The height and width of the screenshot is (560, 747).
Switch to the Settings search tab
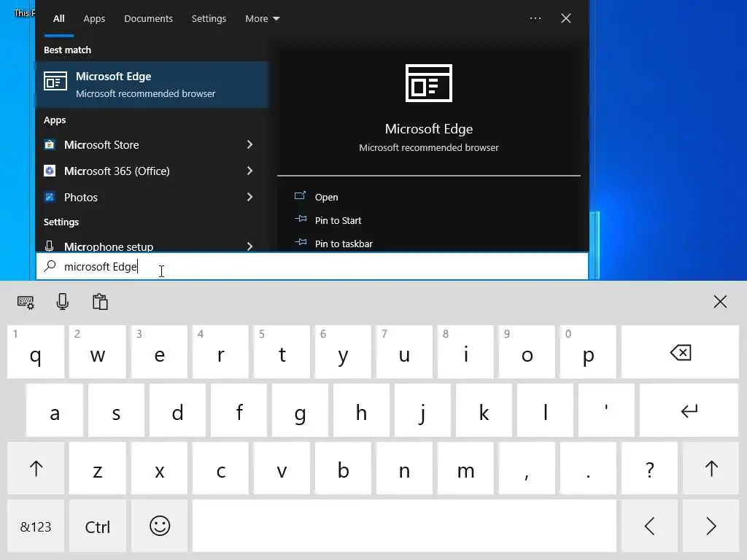[x=209, y=18]
